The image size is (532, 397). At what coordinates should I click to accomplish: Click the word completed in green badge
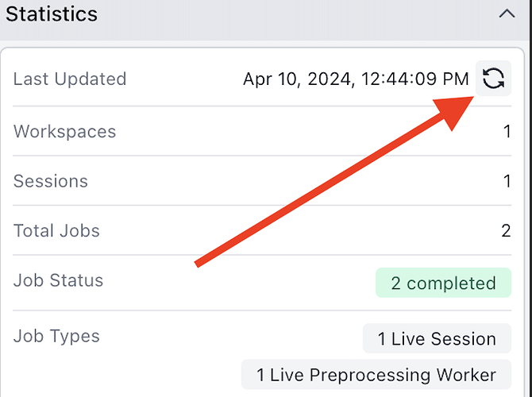click(451, 283)
